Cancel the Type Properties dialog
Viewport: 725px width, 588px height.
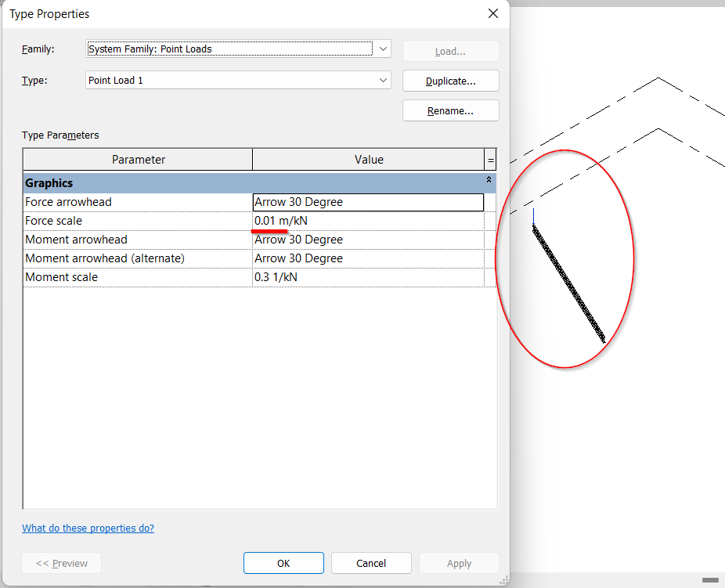pos(371,563)
